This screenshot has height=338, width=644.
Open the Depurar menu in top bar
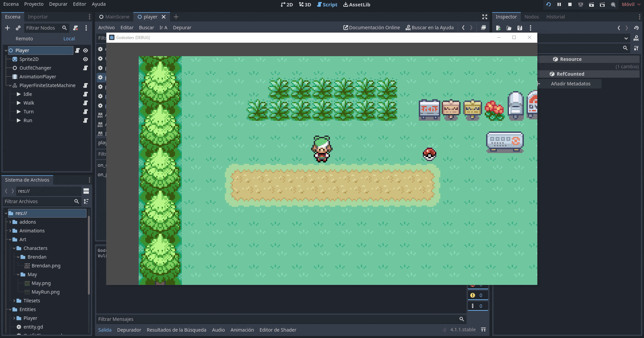click(58, 4)
